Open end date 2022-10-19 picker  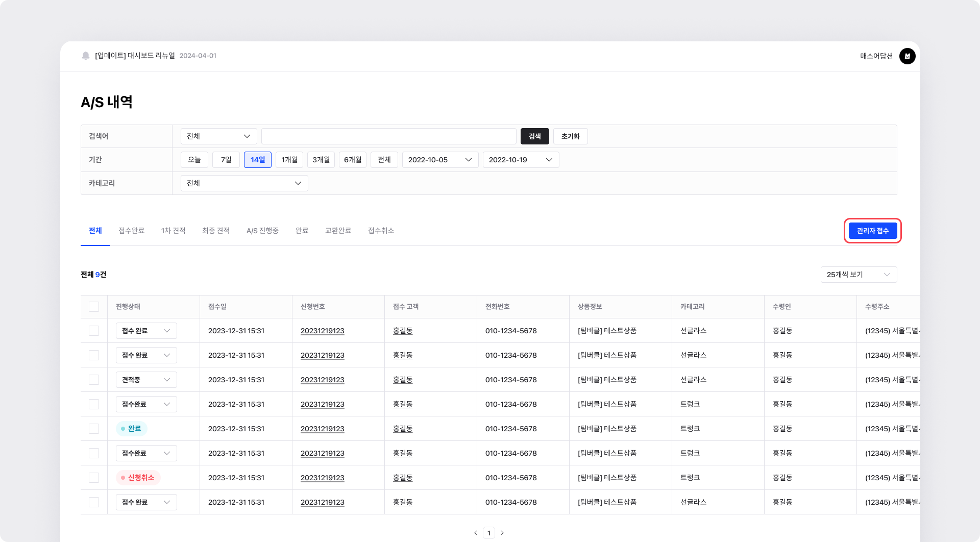coord(521,160)
